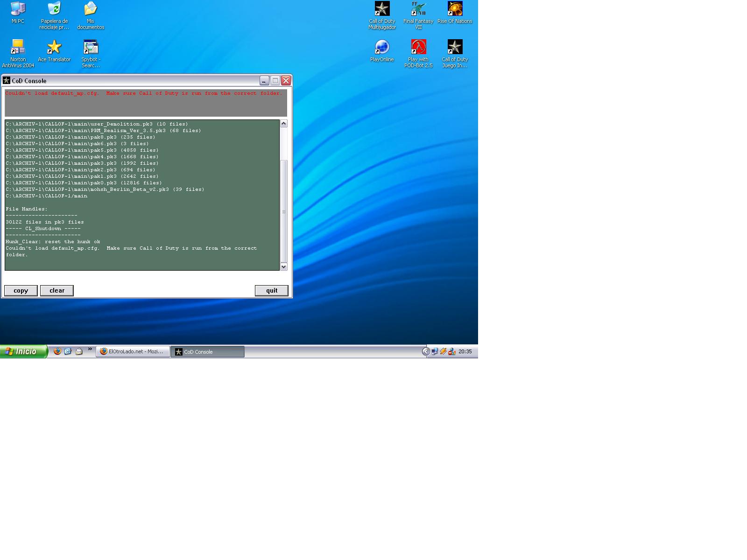The height and width of the screenshot is (560, 747).
Task: Click network computers tray icon
Action: tap(435, 351)
